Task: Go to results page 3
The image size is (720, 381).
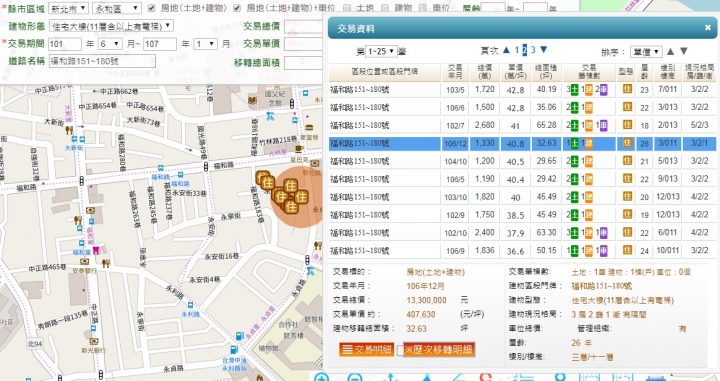Action: [x=533, y=50]
